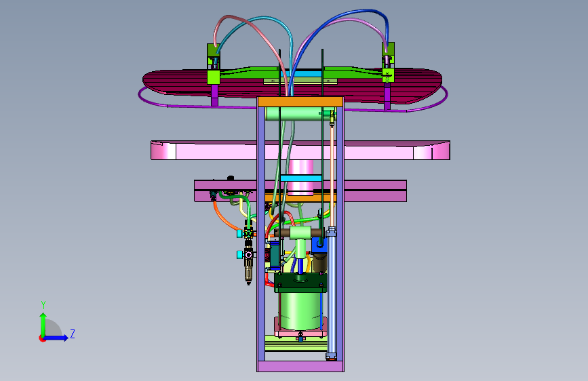Image resolution: width=588 pixels, height=381 pixels.
Task: Click the green Y axis arrow of the triad
Action: tap(43, 324)
